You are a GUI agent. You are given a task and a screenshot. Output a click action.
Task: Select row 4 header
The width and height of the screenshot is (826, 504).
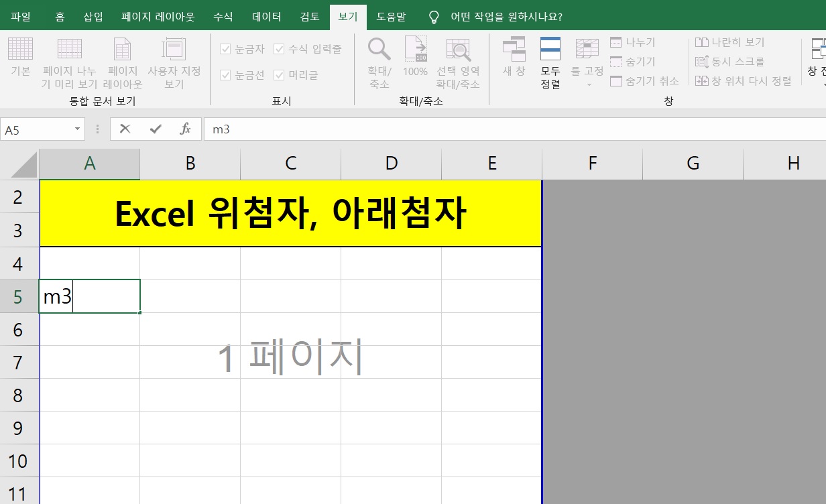[19, 263]
